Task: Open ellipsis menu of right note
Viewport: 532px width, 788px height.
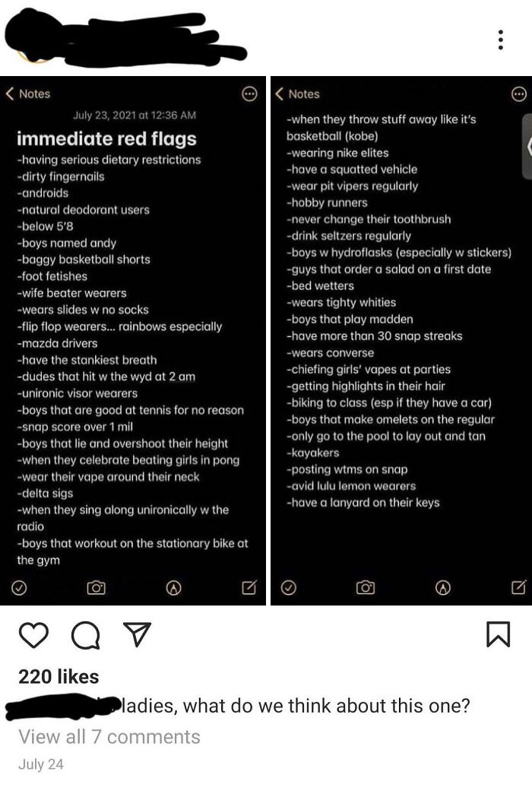Action: point(518,94)
